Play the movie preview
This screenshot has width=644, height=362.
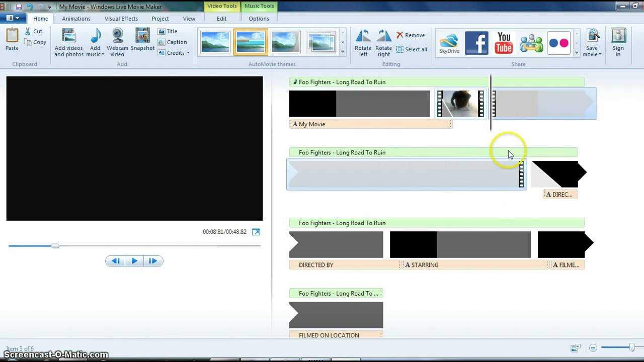[134, 261]
